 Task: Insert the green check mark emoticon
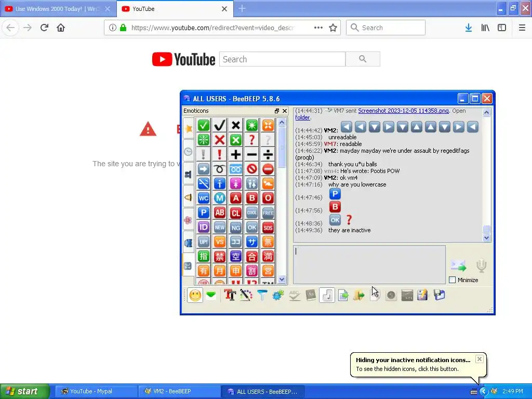[x=204, y=125]
